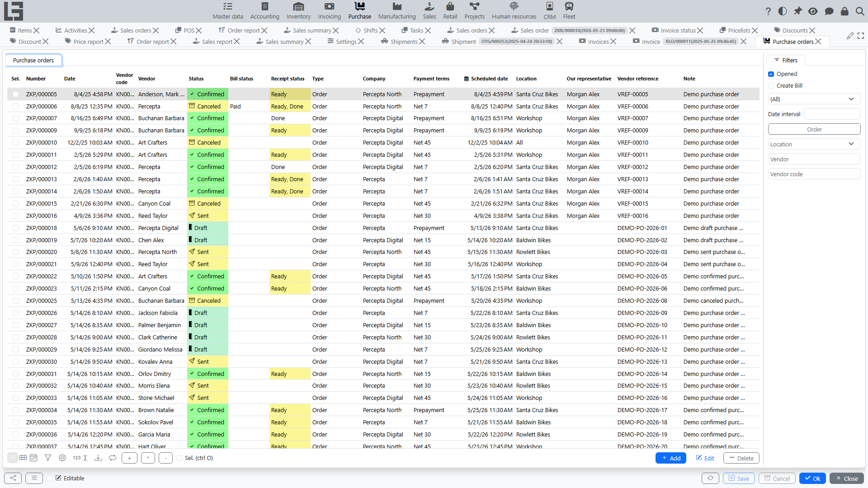Open the chat bubble icon
Screen dimensions: 868x488
pos(829,11)
